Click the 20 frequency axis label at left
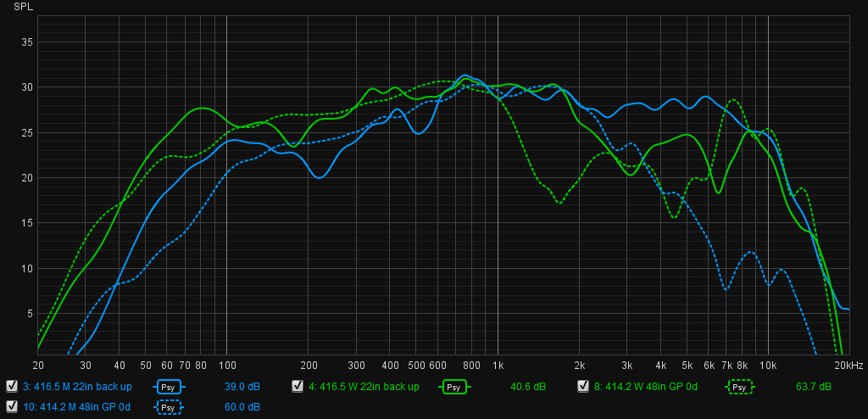 coord(38,366)
